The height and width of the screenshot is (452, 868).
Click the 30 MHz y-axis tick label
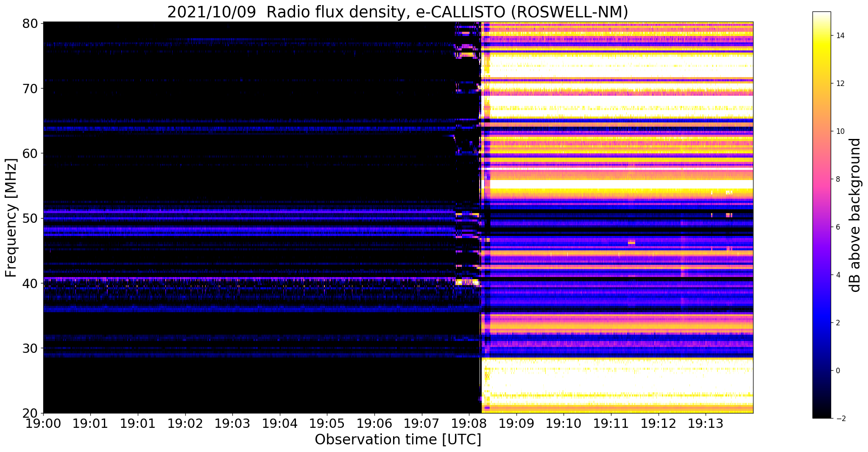coord(30,348)
